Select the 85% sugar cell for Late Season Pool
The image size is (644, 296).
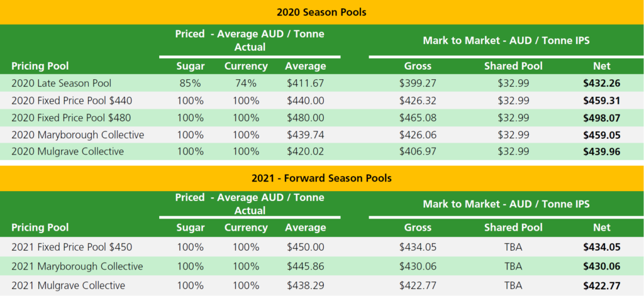pos(190,84)
